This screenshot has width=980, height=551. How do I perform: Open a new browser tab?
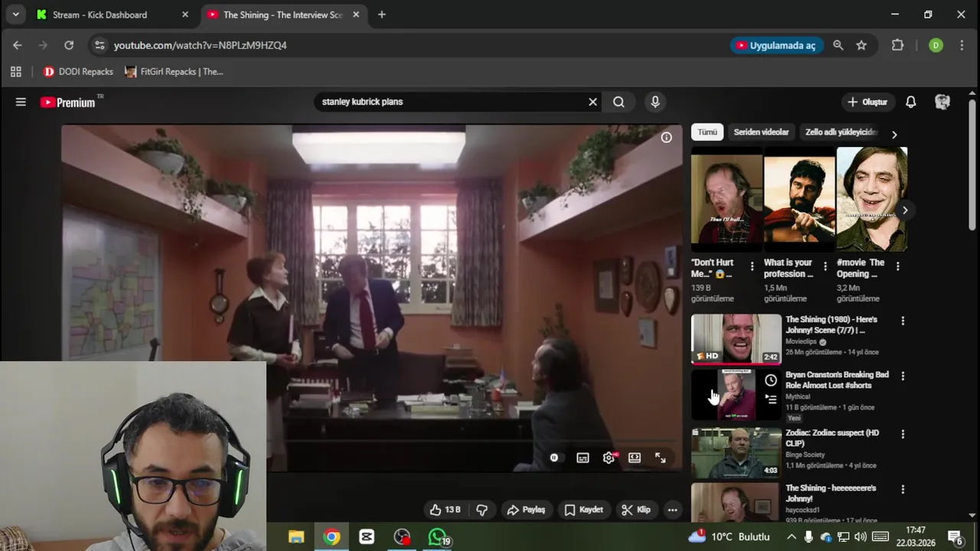[x=381, y=15]
